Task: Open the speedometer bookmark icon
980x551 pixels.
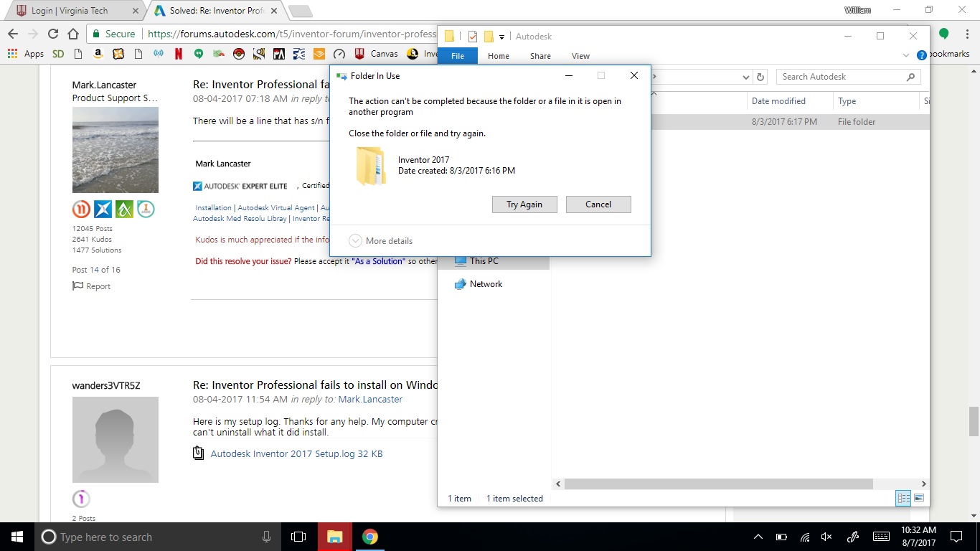Action: coord(339,54)
